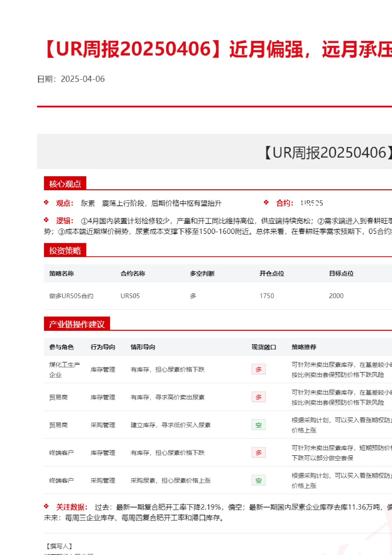392x555 pixels.
Task: Click green 空 badge for 贸易商 采购管理 row
Action: 258,425
